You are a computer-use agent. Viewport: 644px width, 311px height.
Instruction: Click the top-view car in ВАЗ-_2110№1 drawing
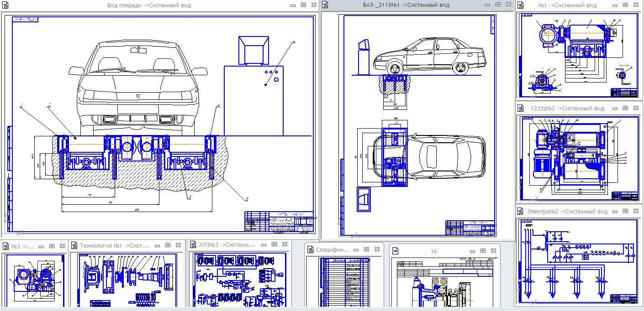[x=428, y=156]
